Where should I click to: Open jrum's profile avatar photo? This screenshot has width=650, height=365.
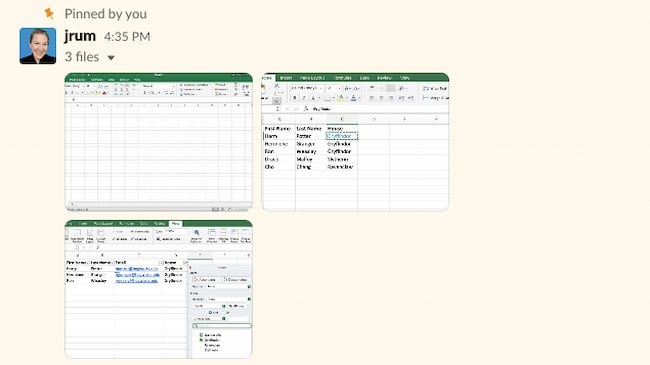38,46
